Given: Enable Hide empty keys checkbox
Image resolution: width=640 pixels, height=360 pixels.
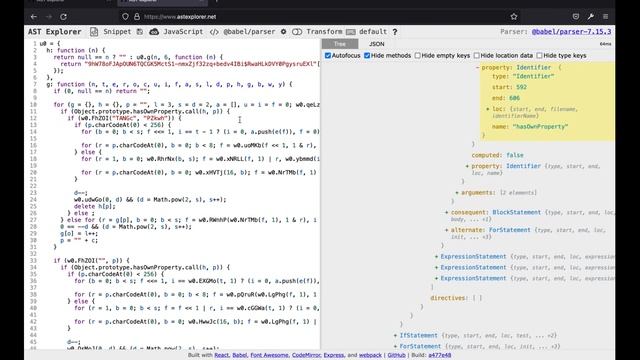Looking at the screenshot, I should [418, 56].
